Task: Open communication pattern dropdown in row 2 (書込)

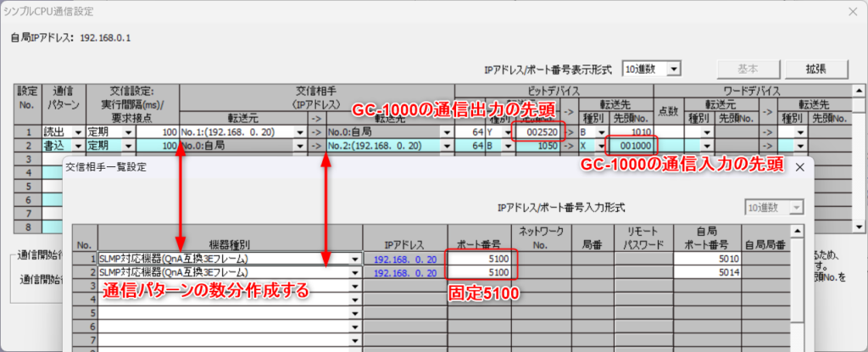Action: pyautogui.click(x=79, y=146)
